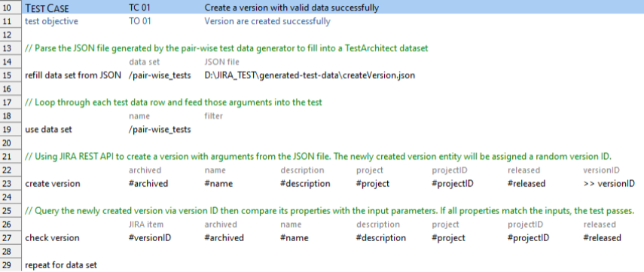The width and height of the screenshot is (644, 272).
Task: Click /pair-wise_tests cell in row 19
Action: [160, 130]
